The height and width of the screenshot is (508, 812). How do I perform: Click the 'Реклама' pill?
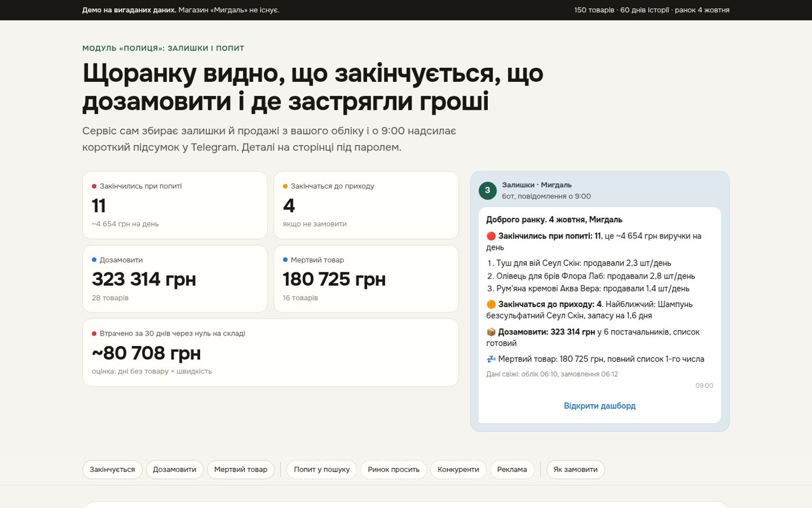[512, 470]
